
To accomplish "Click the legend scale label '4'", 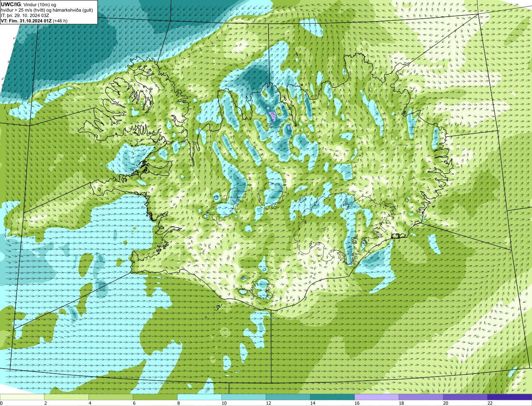I will click(90, 403).
